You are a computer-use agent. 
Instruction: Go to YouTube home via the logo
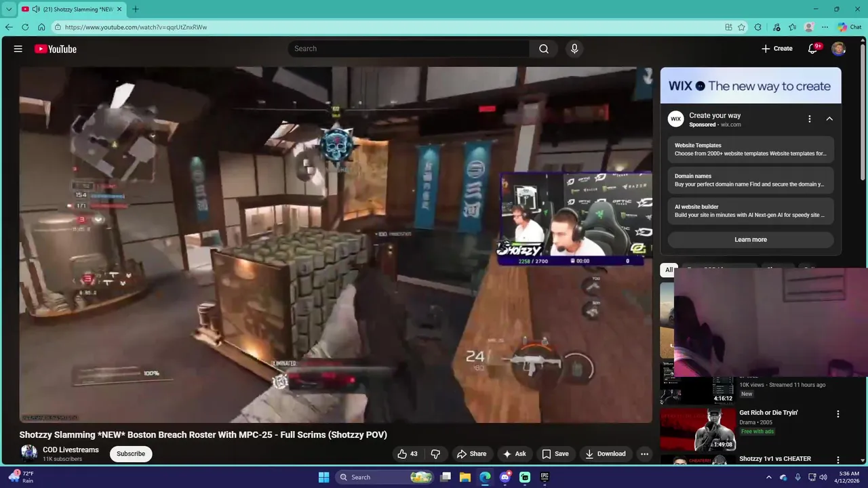pos(56,49)
